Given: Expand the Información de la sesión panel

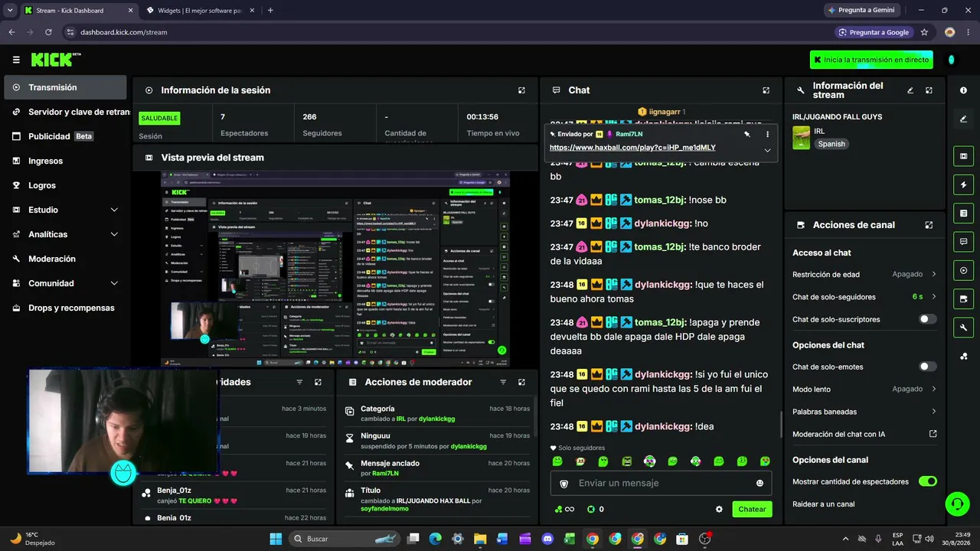Looking at the screenshot, I should (521, 90).
